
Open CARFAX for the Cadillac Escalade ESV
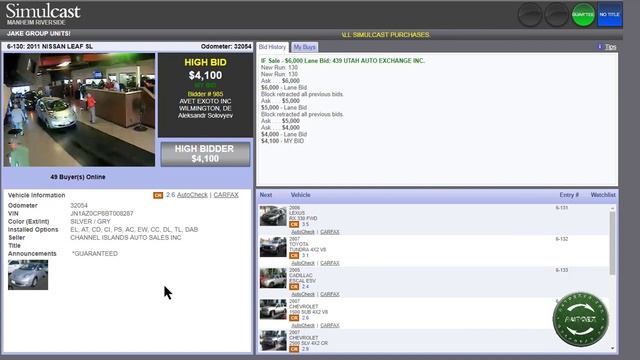pyautogui.click(x=330, y=294)
